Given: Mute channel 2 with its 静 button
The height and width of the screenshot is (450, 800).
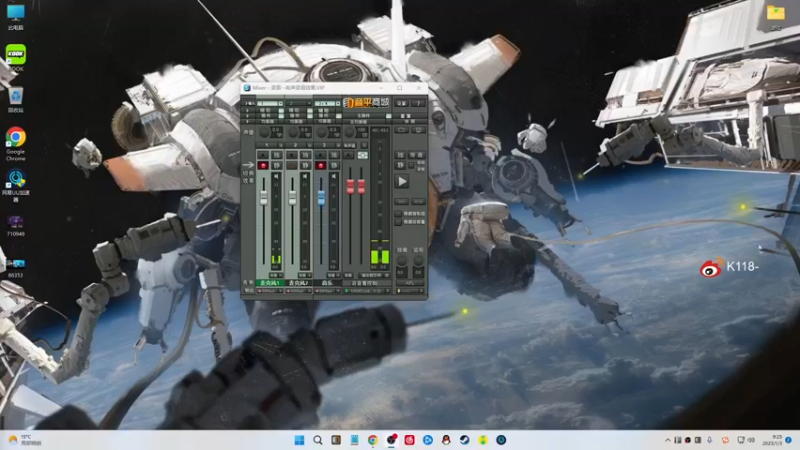Looking at the screenshot, I should click(305, 165).
